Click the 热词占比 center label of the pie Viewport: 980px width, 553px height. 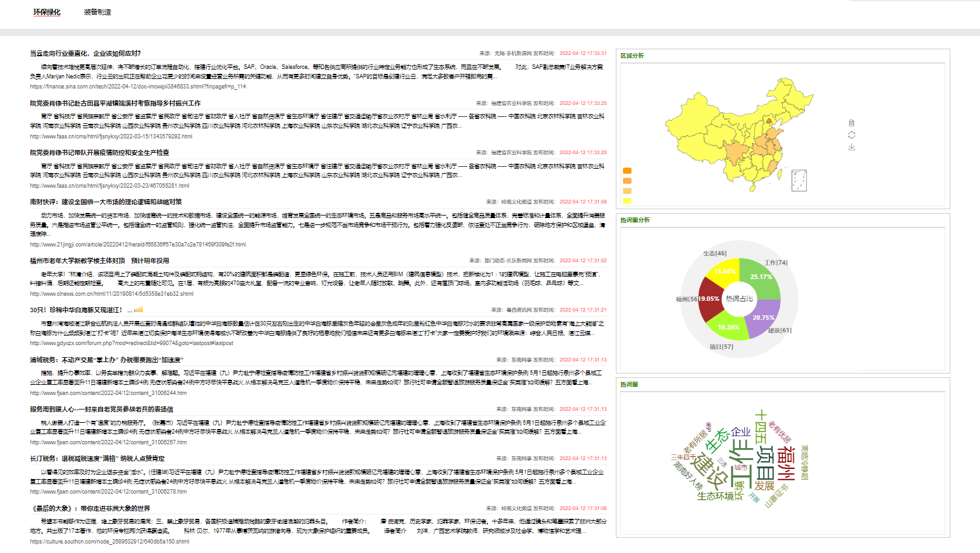pos(739,299)
